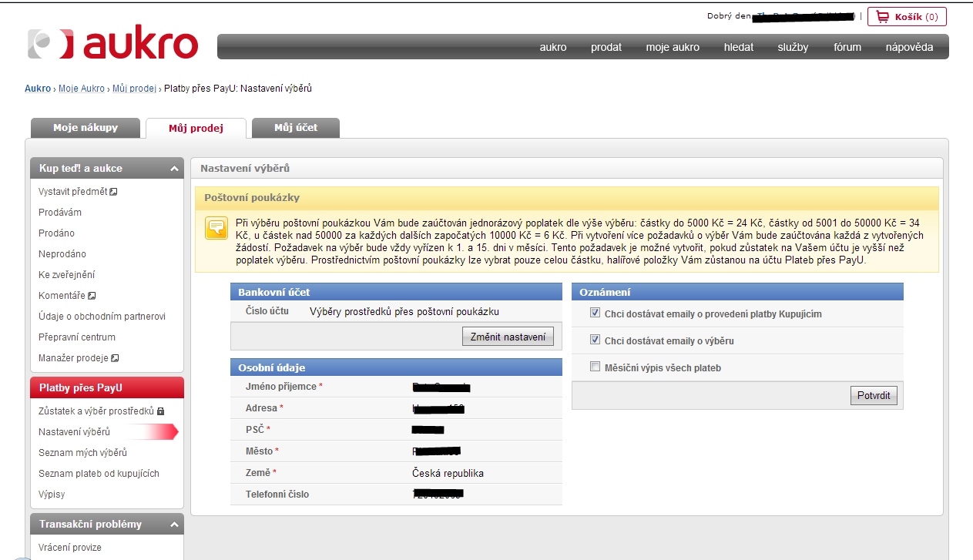
Task: Click the Nastavení výběrů panel title
Action: tap(245, 168)
